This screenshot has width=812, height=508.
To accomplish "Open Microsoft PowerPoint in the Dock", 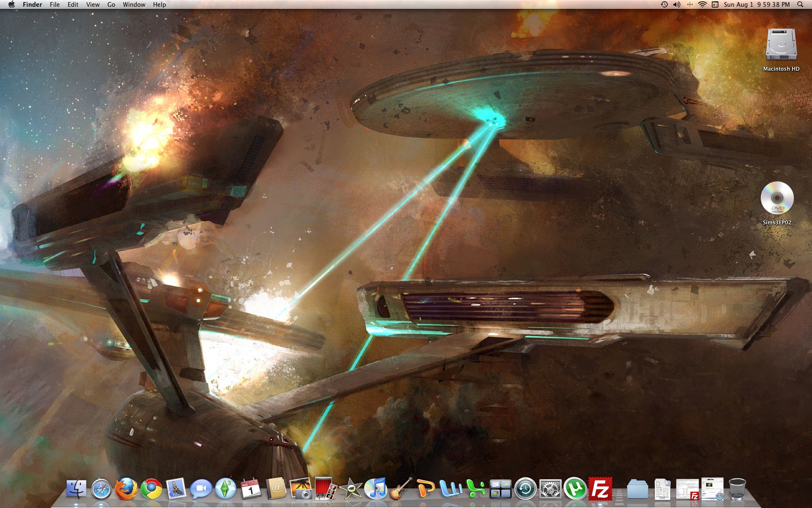I will (x=425, y=489).
